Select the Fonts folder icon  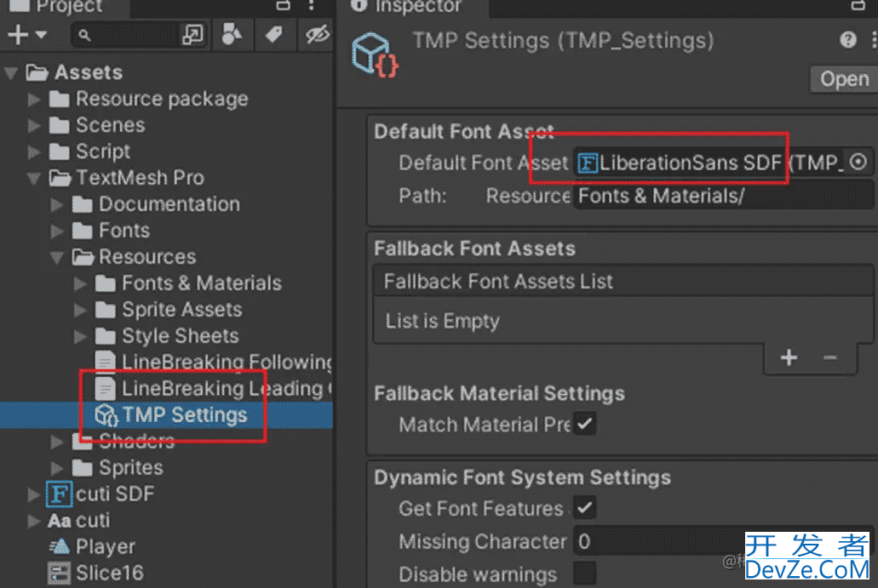click(83, 231)
